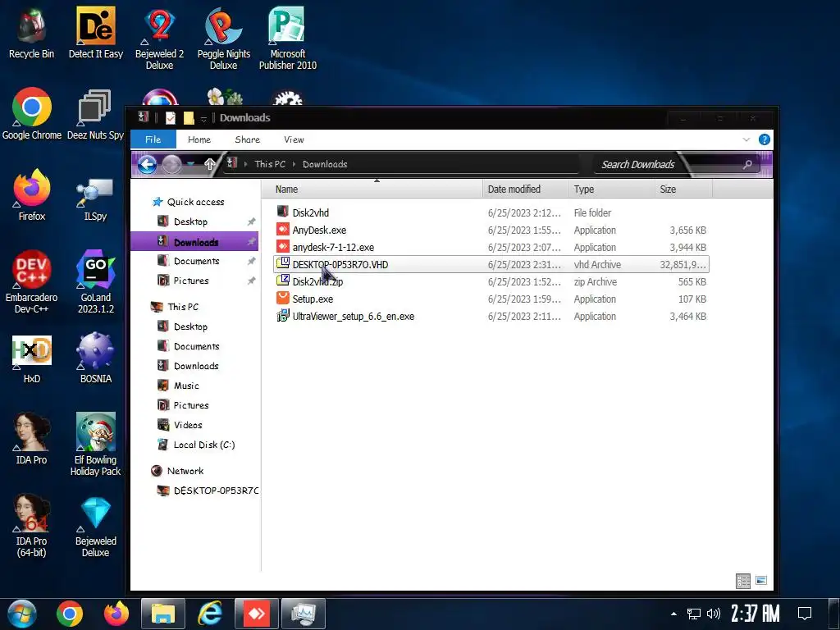
Task: Open Firefox from the taskbar
Action: pos(116,614)
